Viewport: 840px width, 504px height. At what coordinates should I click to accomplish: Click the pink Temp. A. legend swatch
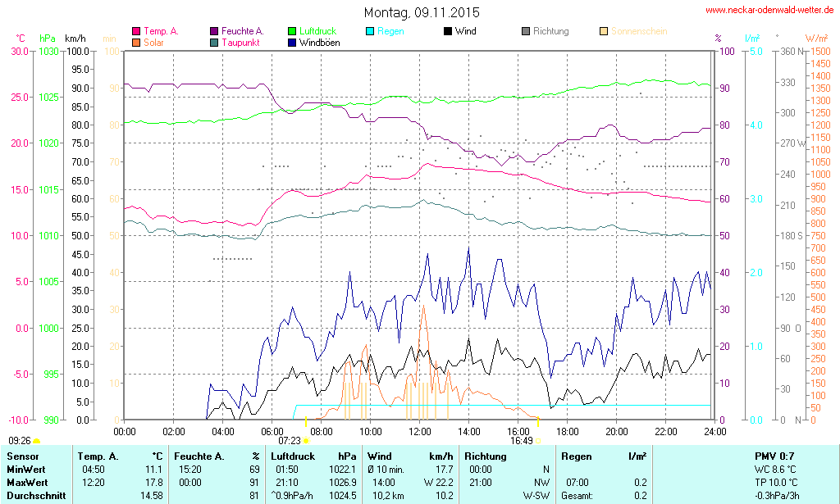pos(136,31)
